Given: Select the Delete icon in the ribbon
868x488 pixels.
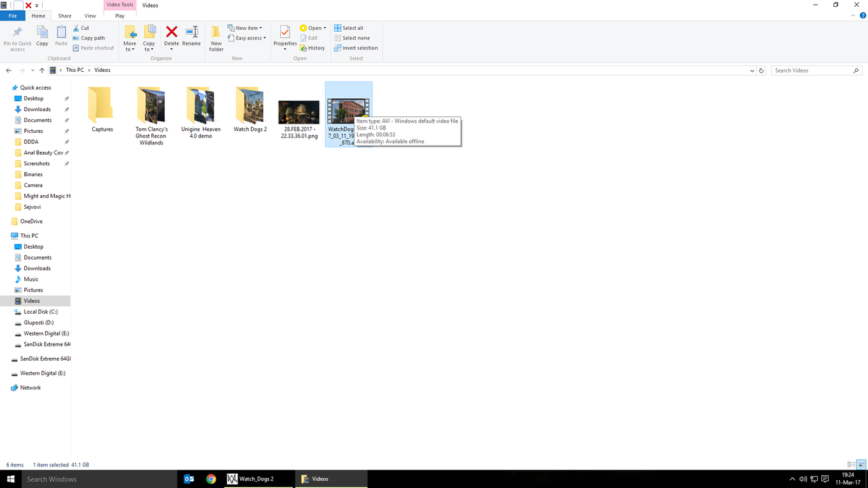Looking at the screenshot, I should [171, 34].
